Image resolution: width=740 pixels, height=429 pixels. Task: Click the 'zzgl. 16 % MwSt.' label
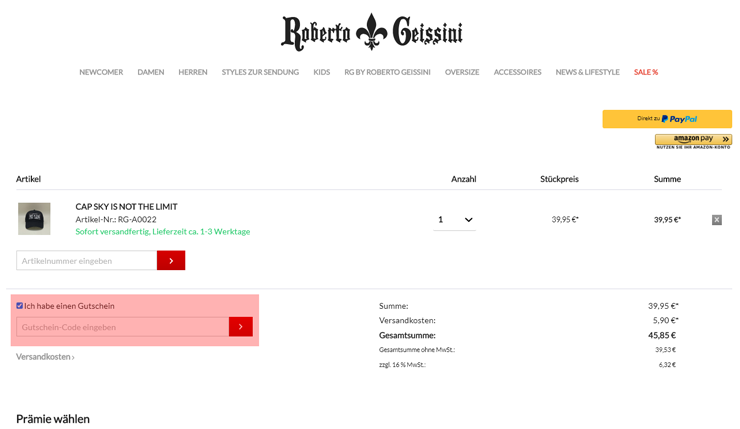tap(402, 365)
